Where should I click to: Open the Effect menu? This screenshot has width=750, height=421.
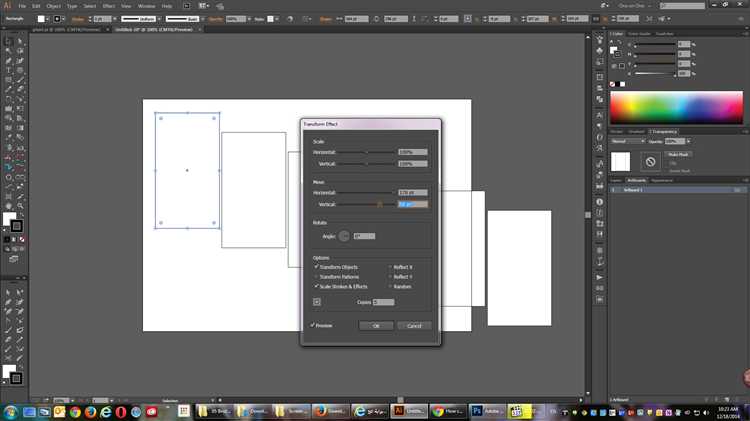[x=108, y=6]
